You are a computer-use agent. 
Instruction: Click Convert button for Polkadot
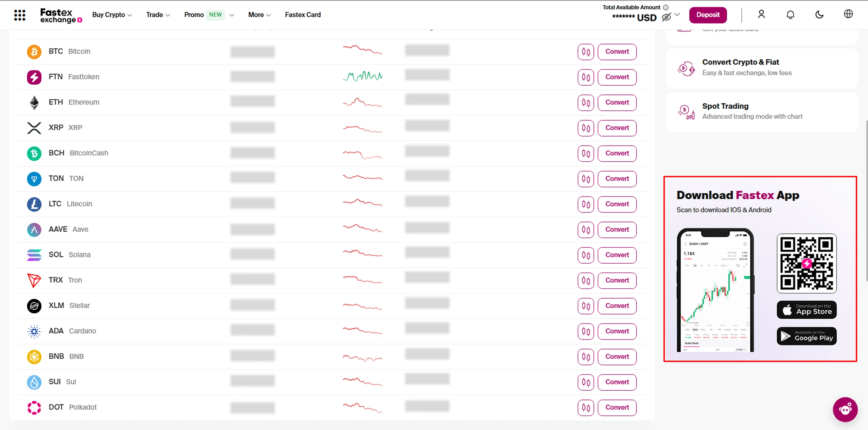pos(617,408)
